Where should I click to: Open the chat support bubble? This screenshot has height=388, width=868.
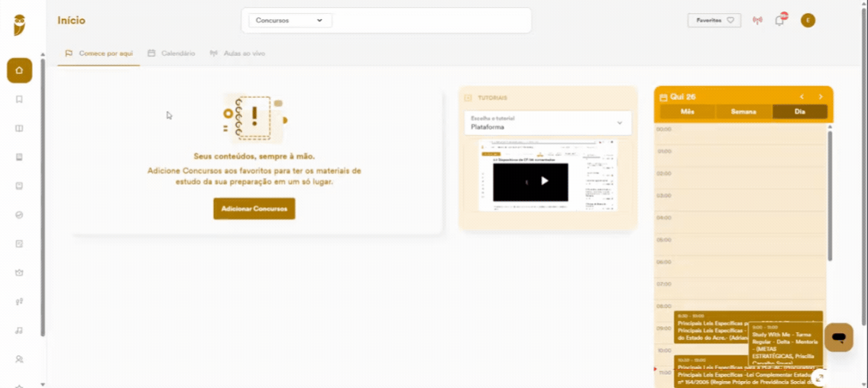point(839,337)
